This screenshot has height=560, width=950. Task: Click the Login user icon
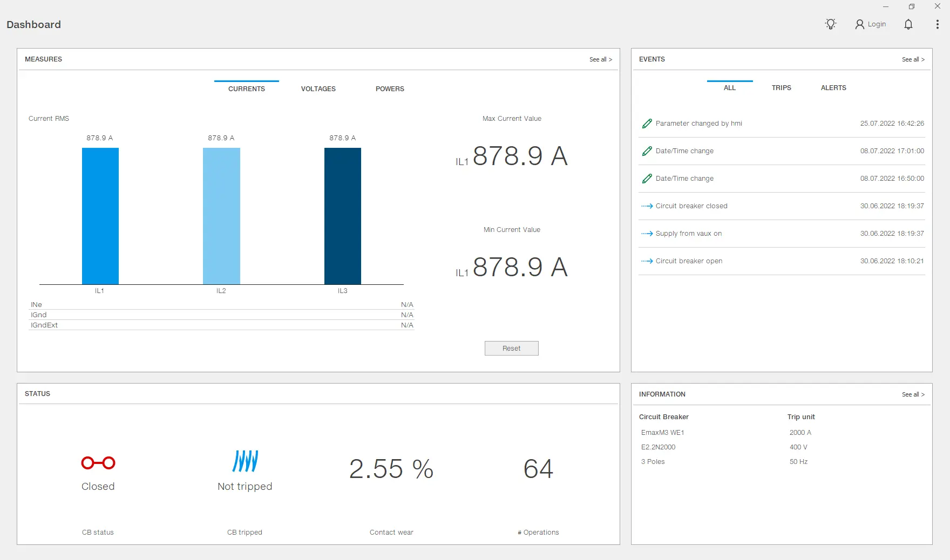(x=860, y=24)
